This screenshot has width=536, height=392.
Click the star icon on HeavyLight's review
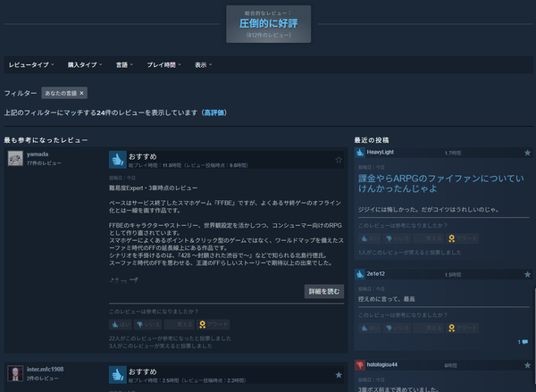tap(527, 153)
